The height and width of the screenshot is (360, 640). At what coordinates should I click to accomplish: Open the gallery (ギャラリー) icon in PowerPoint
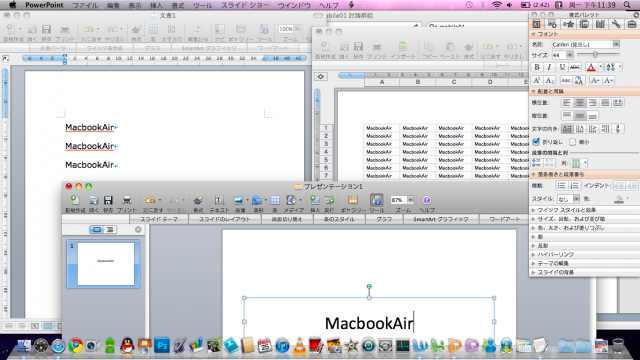(353, 200)
